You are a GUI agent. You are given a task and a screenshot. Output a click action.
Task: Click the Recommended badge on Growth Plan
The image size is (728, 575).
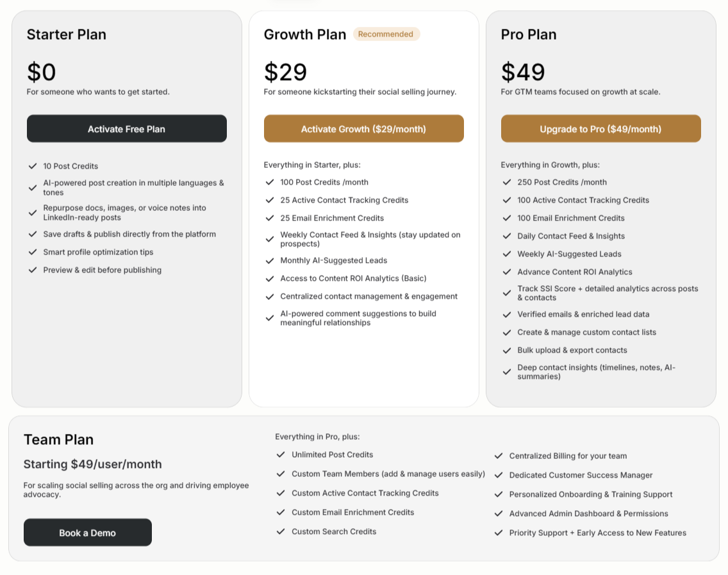(x=386, y=34)
